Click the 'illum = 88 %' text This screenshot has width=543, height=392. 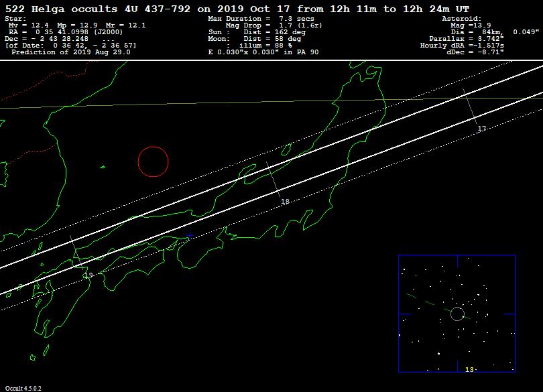[x=265, y=46]
